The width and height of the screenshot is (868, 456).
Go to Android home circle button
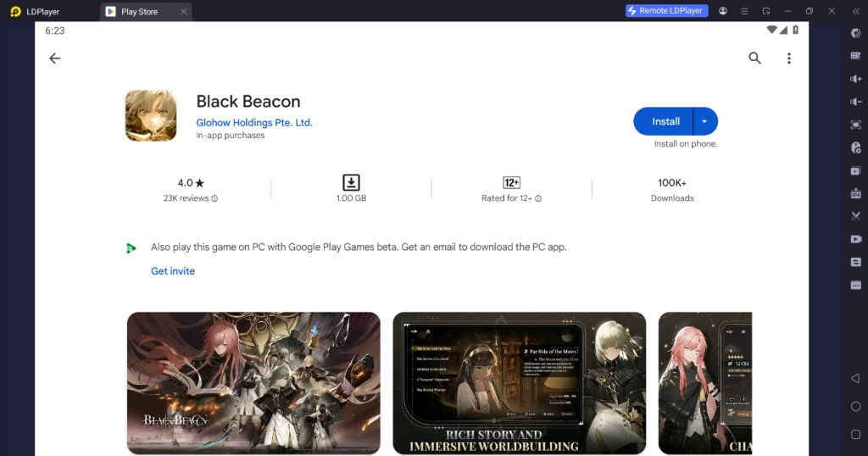[x=856, y=407]
